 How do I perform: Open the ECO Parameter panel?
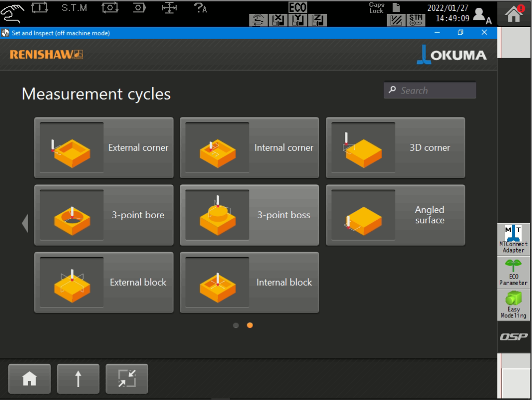(513, 272)
